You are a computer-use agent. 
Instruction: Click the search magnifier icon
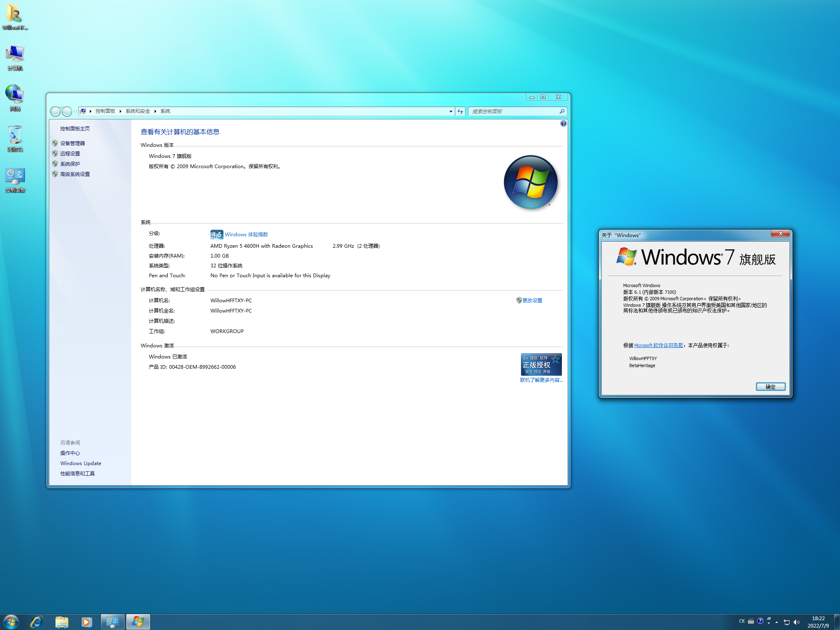(x=562, y=111)
